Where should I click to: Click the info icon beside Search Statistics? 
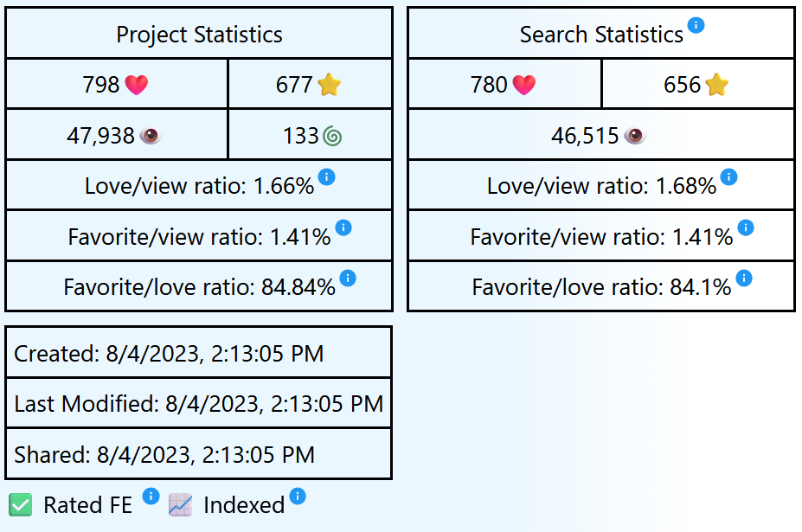click(x=696, y=25)
